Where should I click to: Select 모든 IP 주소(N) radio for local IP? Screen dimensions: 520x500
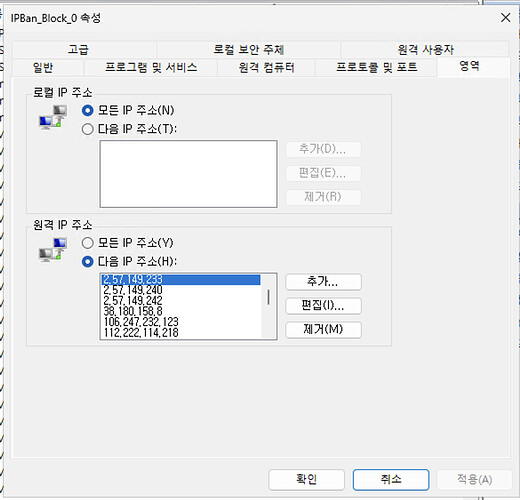coord(88,110)
